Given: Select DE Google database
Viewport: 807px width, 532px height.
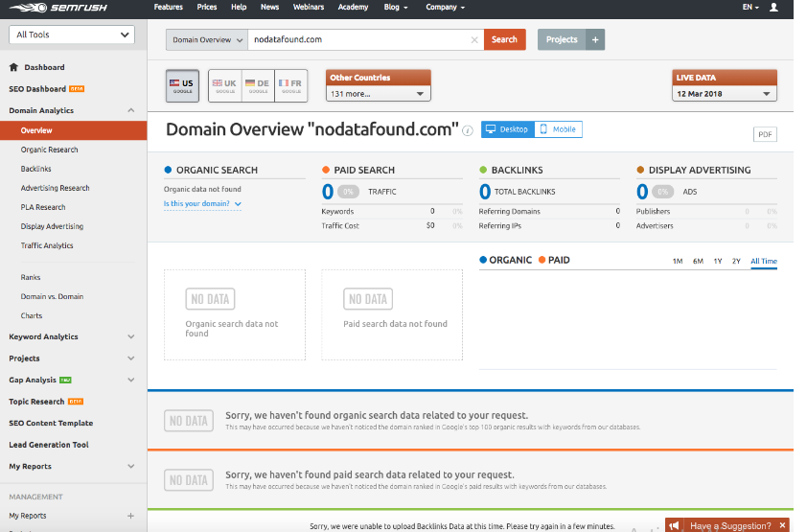Looking at the screenshot, I should point(258,86).
